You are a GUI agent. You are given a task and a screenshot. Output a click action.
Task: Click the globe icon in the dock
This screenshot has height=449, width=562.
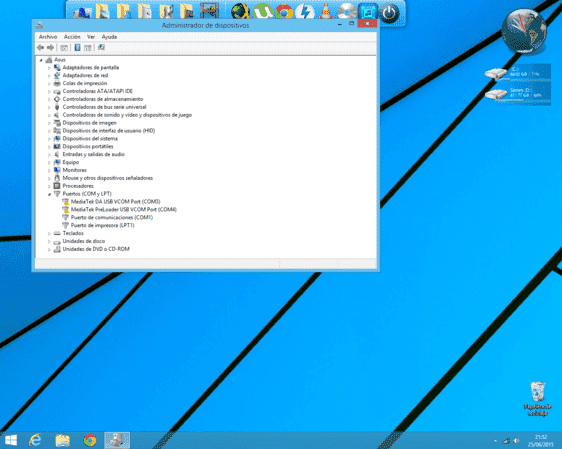[240, 11]
